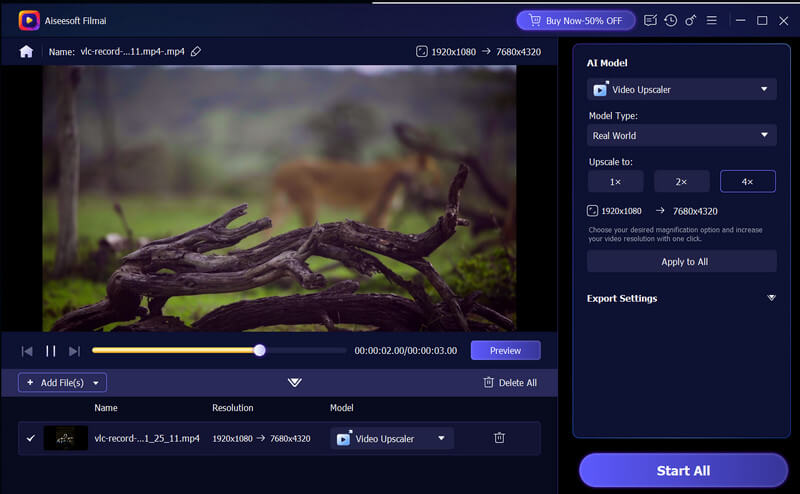The image size is (800, 494).
Task: Delete the vlc-record file with trash icon
Action: point(499,438)
